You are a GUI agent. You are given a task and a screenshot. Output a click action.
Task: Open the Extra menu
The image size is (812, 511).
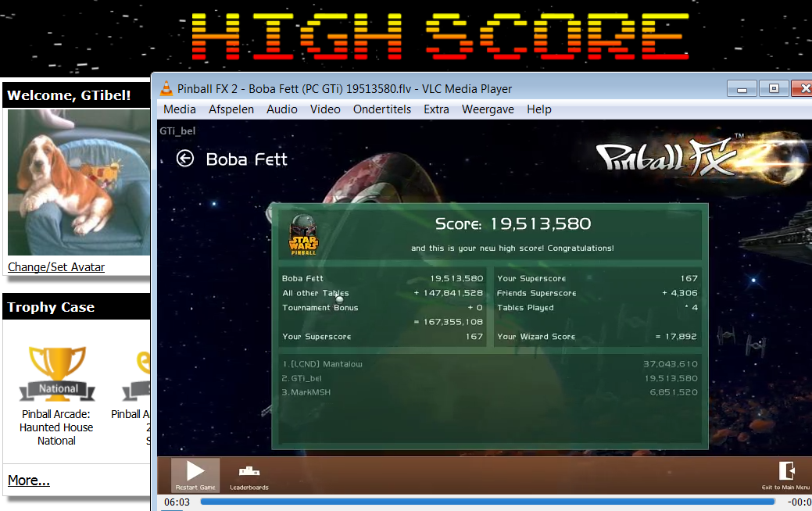pyautogui.click(x=436, y=109)
